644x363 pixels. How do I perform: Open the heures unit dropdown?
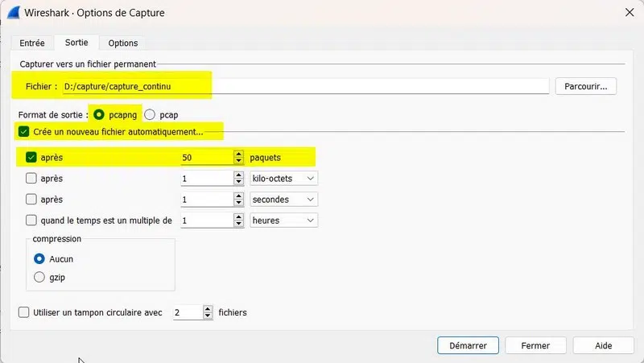coord(283,220)
